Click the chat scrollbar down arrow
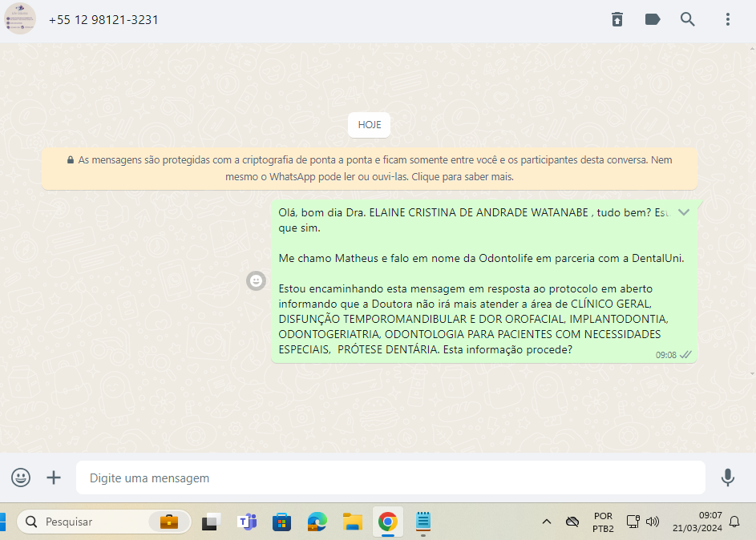The width and height of the screenshot is (756, 540). pos(752,374)
